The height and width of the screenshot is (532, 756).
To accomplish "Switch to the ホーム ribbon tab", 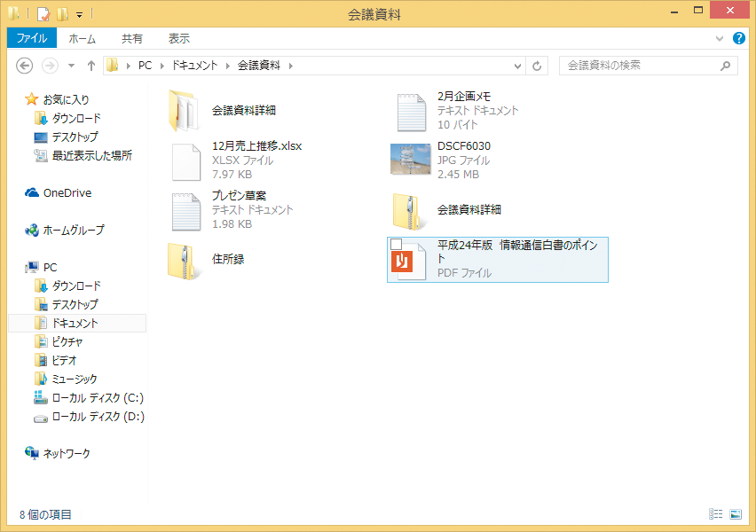I will point(82,38).
